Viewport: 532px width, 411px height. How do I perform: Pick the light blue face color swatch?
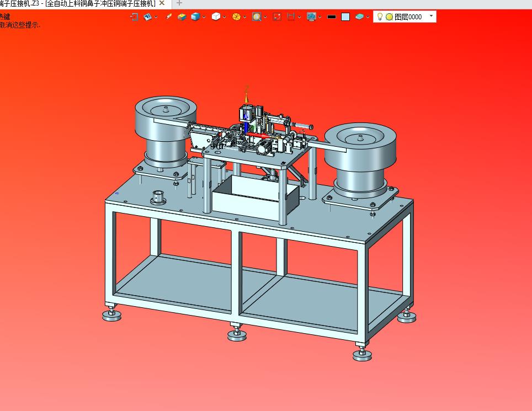tap(345, 17)
